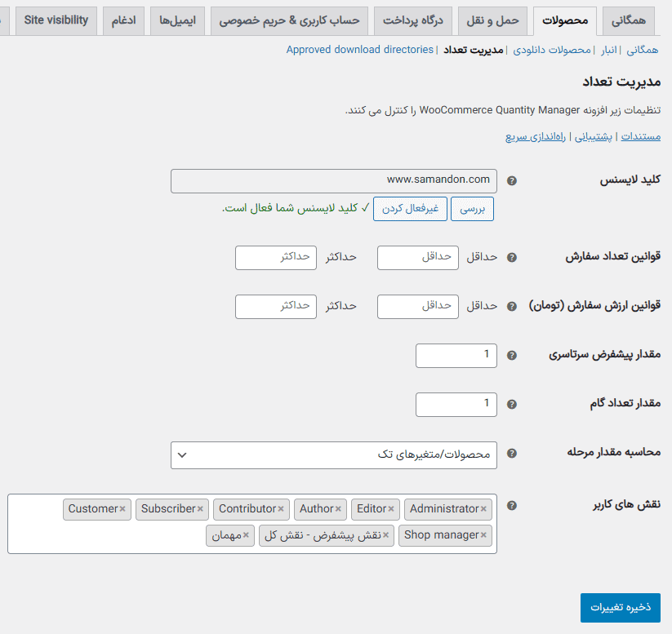Open the ادغام tab
Screen dimensions: 672x634
click(123, 20)
